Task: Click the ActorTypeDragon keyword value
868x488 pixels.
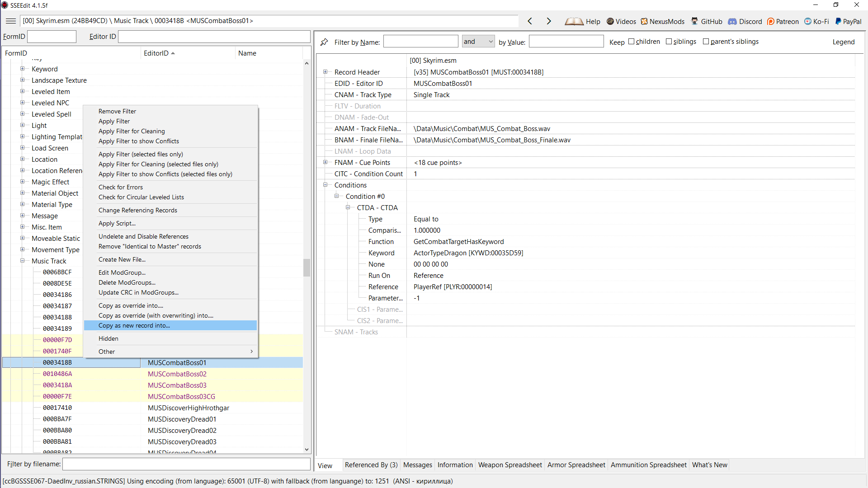Action: click(468, 253)
